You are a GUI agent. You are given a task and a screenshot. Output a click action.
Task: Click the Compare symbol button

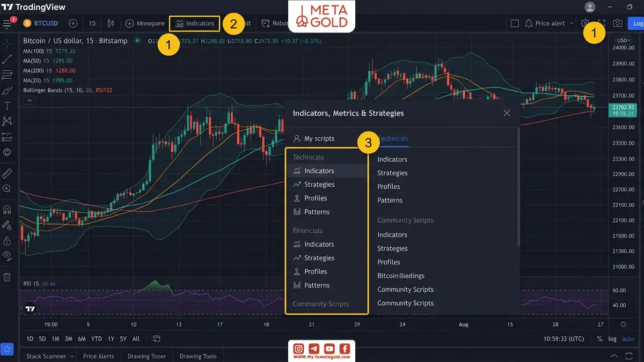(x=145, y=24)
